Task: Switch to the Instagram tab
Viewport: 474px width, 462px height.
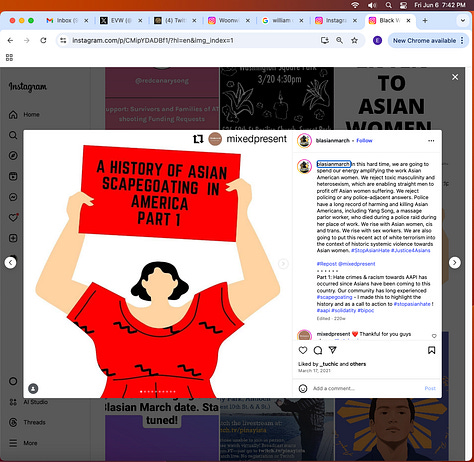Action: point(332,20)
